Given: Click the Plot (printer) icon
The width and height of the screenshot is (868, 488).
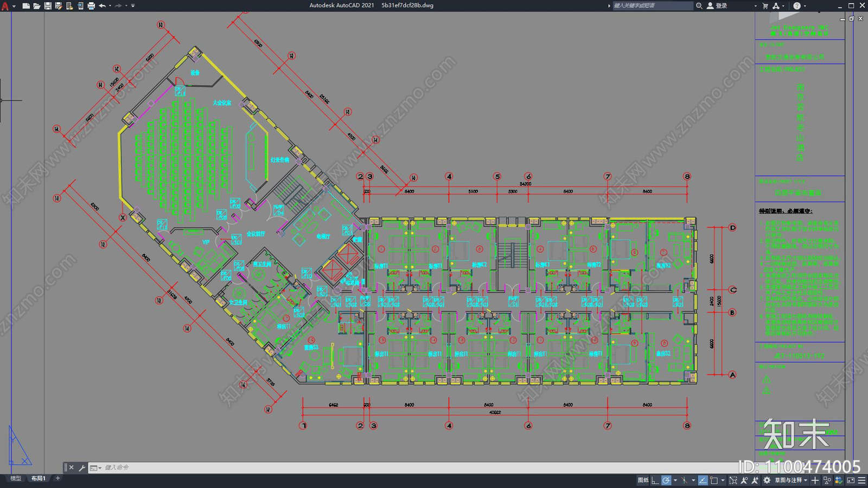Looking at the screenshot, I should 91,6.
